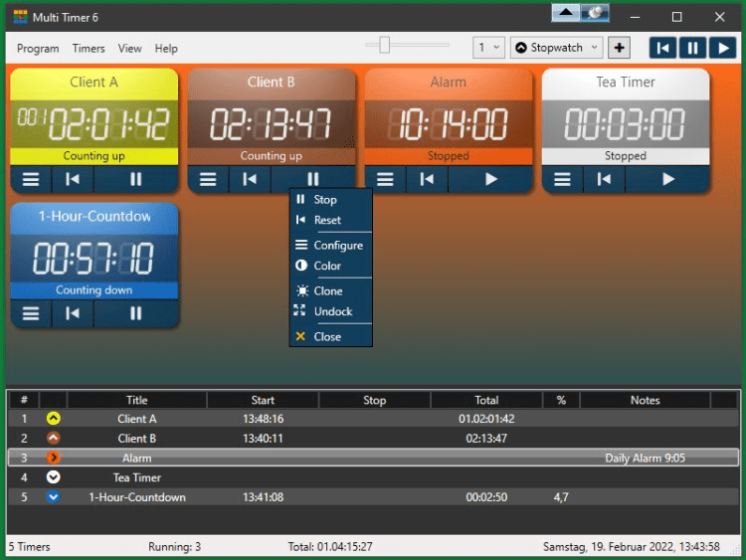Select the Tea Timer row title
The image size is (746, 560).
[x=137, y=477]
